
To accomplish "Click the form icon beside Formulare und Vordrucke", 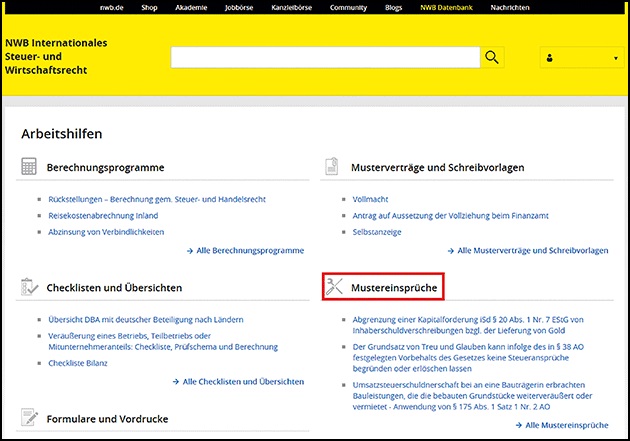I will [29, 418].
